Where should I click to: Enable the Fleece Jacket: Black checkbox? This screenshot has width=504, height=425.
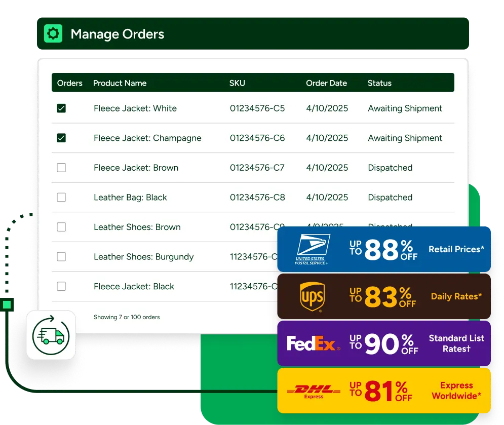point(61,286)
